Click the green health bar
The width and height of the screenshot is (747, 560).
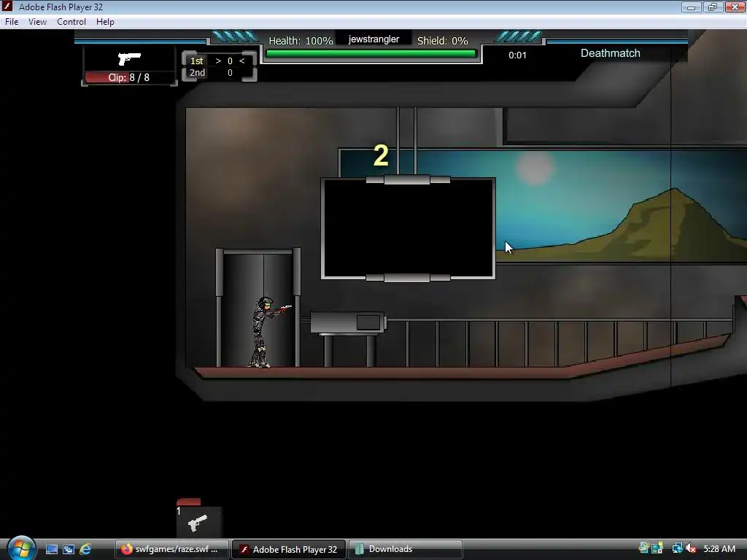(371, 54)
